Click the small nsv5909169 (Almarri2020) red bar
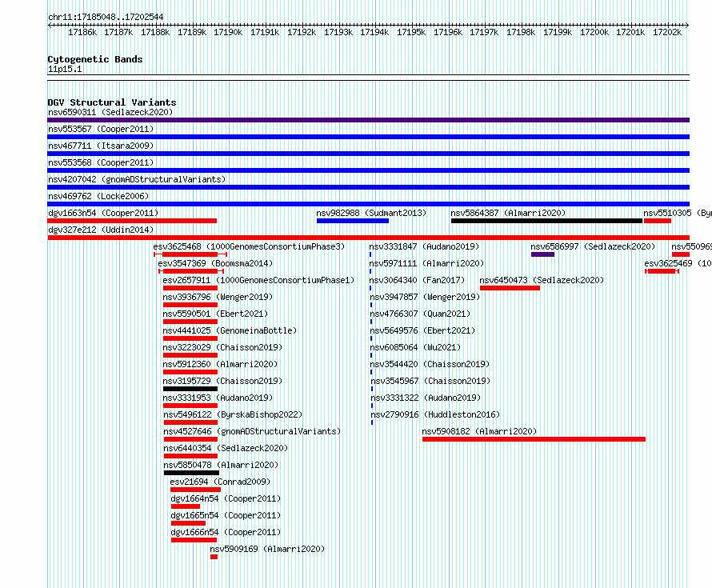The height and width of the screenshot is (588, 712). (214, 557)
